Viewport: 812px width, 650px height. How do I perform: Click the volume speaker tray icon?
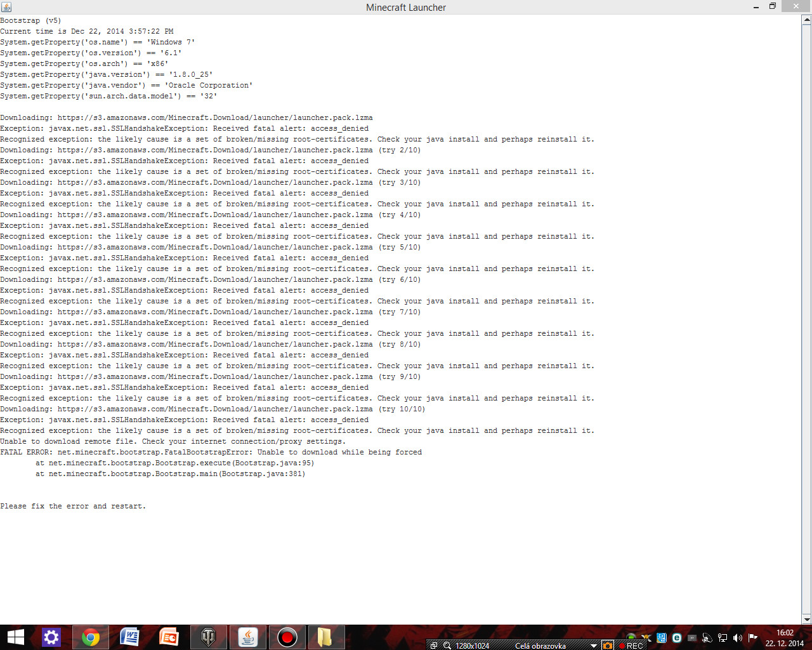pos(737,638)
